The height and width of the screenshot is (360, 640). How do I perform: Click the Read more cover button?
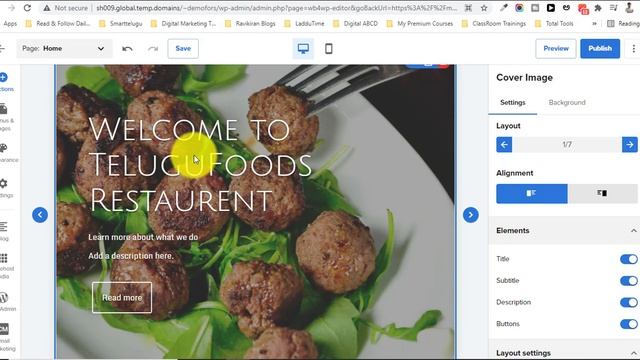click(122, 298)
